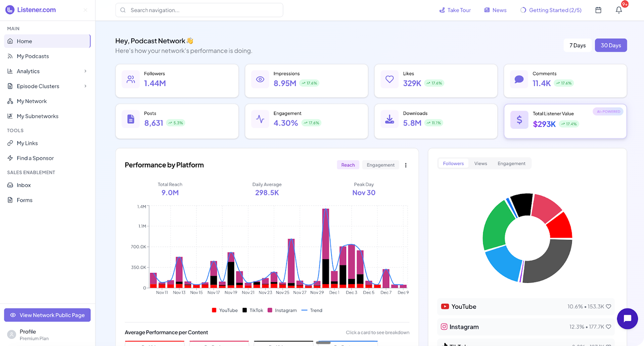Screen dimensions: 644x346
Task: Select the 30 Days range
Action: pos(611,45)
